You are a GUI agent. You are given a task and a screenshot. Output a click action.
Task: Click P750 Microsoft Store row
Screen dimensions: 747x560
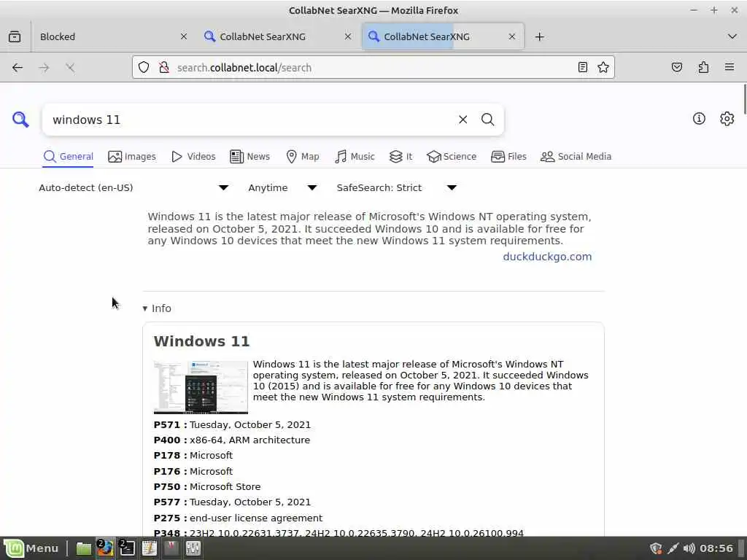[207, 486]
